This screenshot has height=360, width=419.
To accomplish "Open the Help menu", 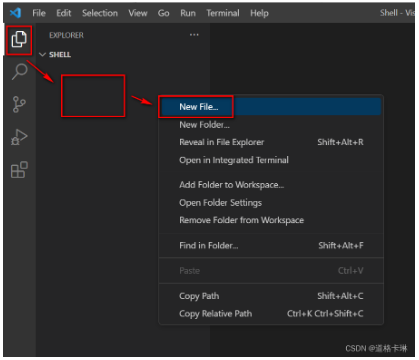I will (259, 13).
